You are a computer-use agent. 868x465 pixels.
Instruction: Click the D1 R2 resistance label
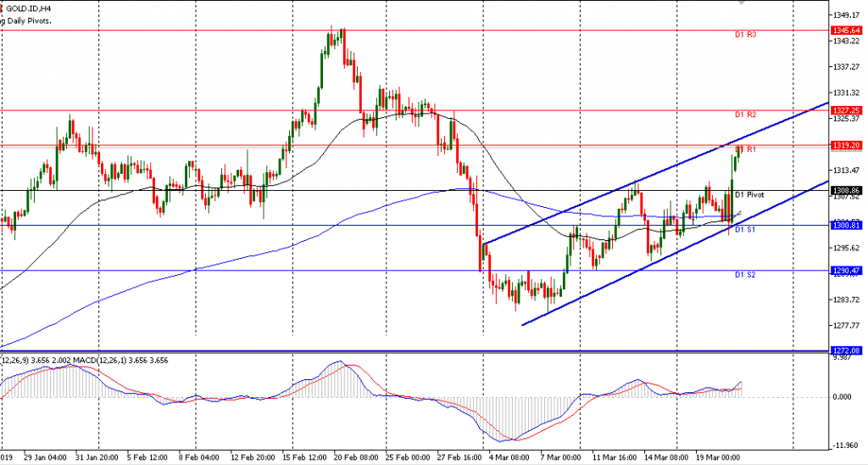click(x=745, y=115)
